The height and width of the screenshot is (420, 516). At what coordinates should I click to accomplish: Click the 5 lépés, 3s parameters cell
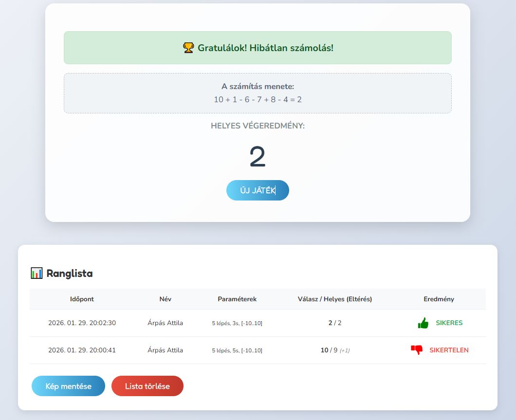coord(237,323)
